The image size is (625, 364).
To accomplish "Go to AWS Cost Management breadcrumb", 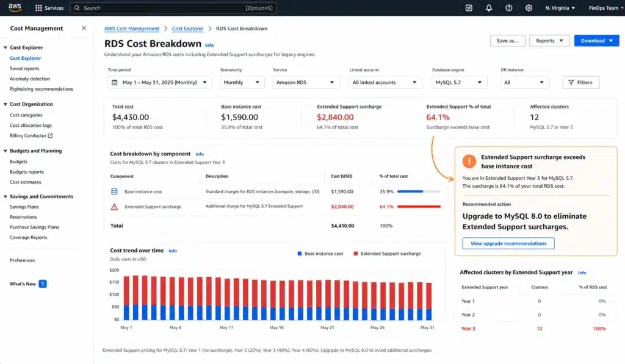I will click(x=132, y=28).
